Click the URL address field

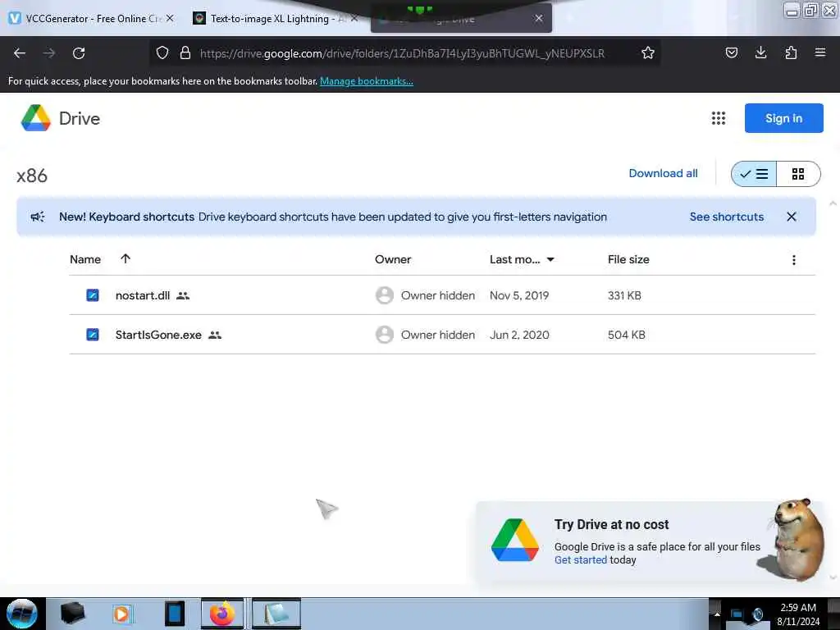pyautogui.click(x=402, y=53)
